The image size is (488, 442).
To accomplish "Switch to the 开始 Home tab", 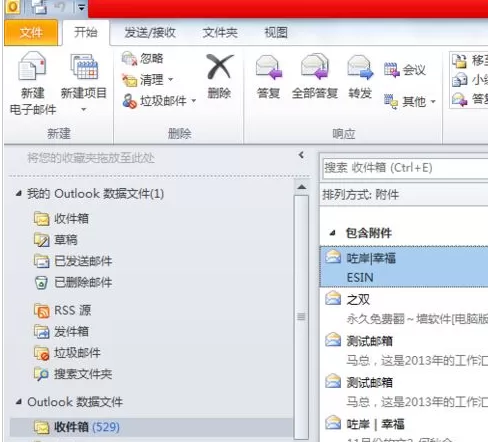I will 86,32.
